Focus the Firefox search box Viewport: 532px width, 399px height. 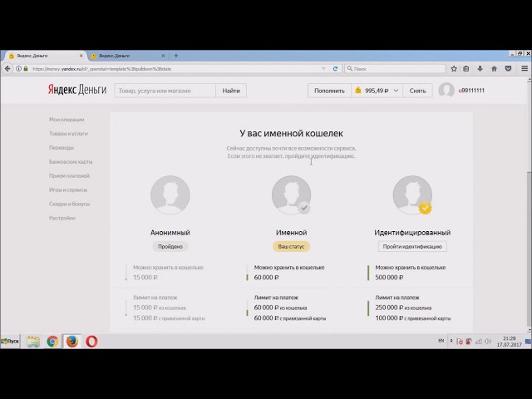[395, 69]
